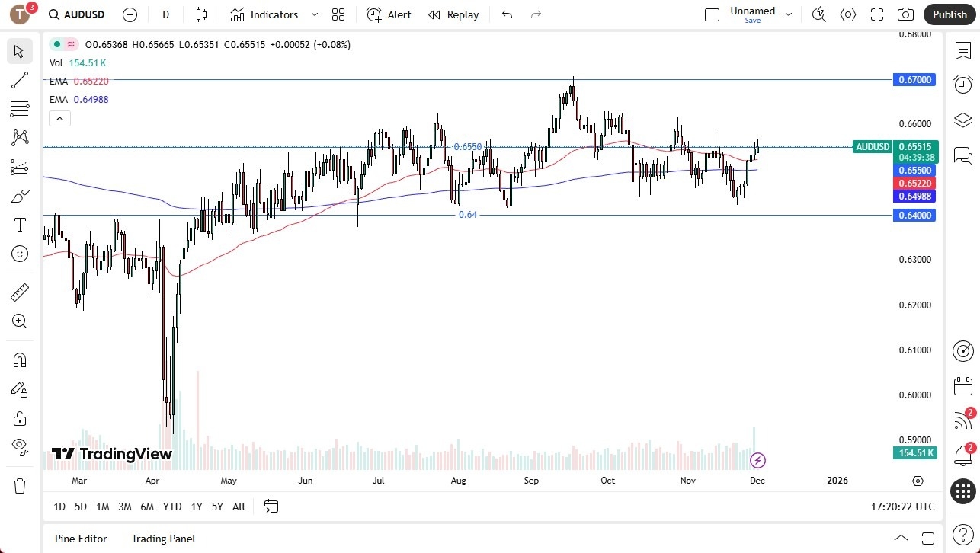
Task: Select the Text annotation tool
Action: pyautogui.click(x=19, y=224)
